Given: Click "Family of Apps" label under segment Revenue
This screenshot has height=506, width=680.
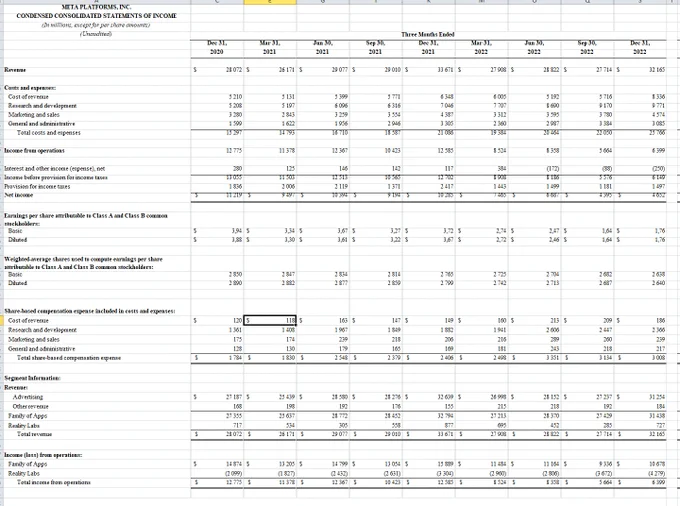Looking at the screenshot, I should coord(27,416).
